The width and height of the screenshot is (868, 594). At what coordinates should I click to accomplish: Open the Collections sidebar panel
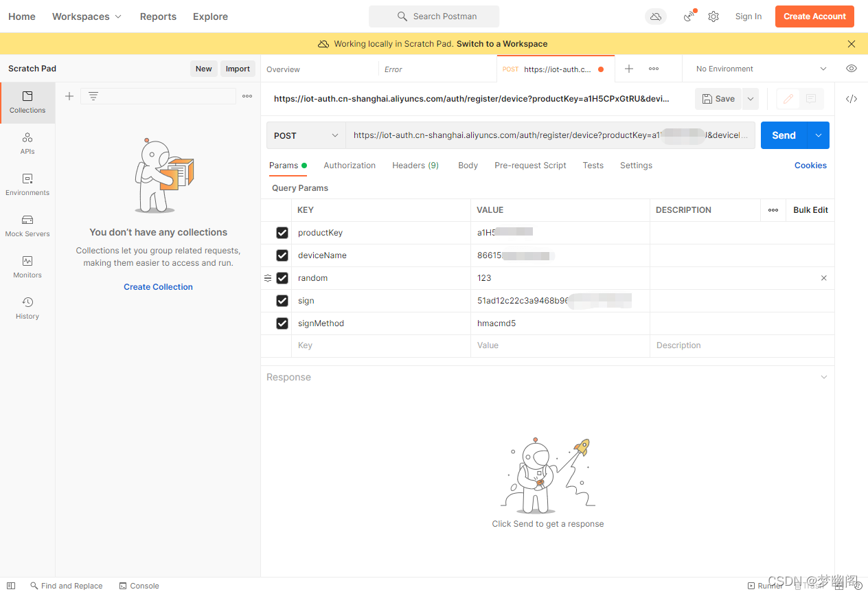coord(27,102)
